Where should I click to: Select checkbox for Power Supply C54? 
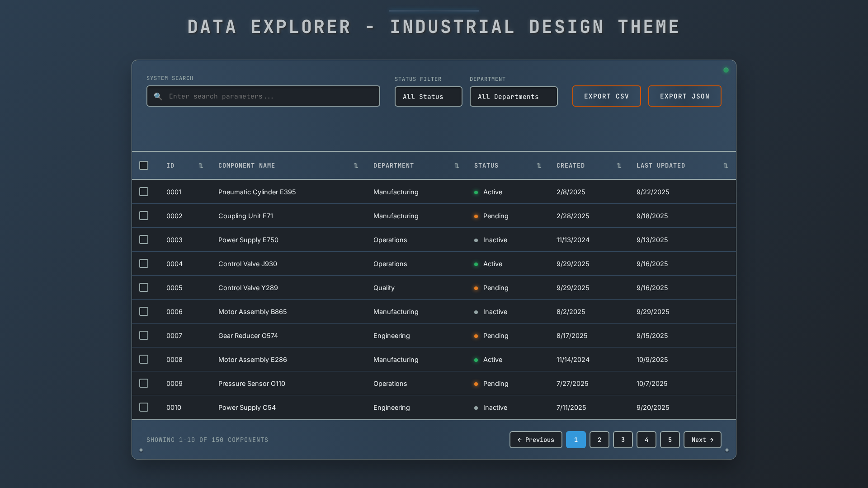[144, 407]
